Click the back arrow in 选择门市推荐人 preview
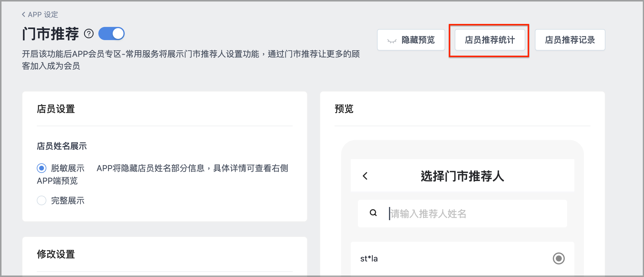The width and height of the screenshot is (644, 277). tap(365, 176)
